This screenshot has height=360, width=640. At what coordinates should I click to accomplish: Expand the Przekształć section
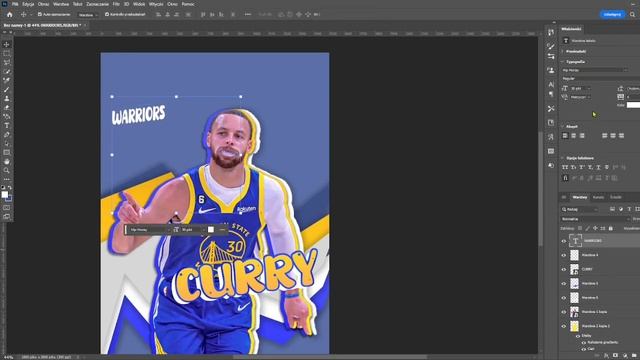(x=563, y=51)
